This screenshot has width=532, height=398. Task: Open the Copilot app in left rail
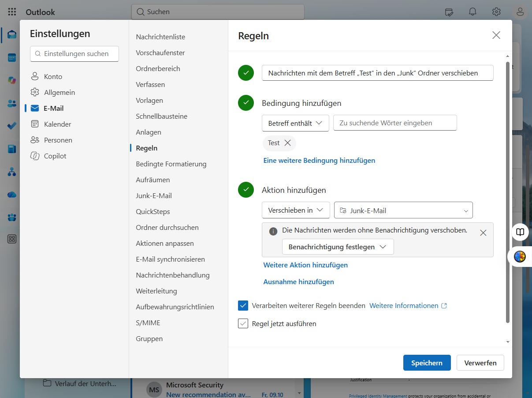coord(12,80)
